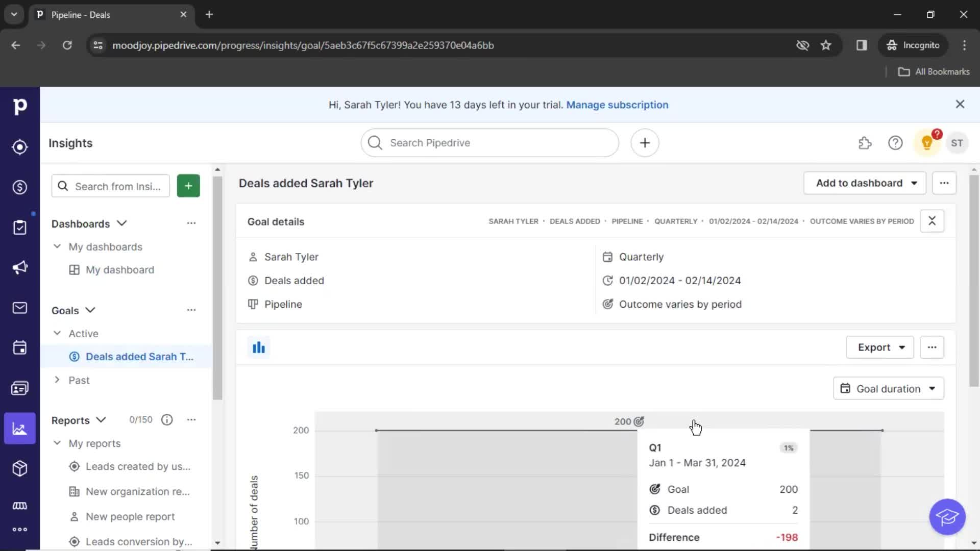Click the notification bell icon

927,143
